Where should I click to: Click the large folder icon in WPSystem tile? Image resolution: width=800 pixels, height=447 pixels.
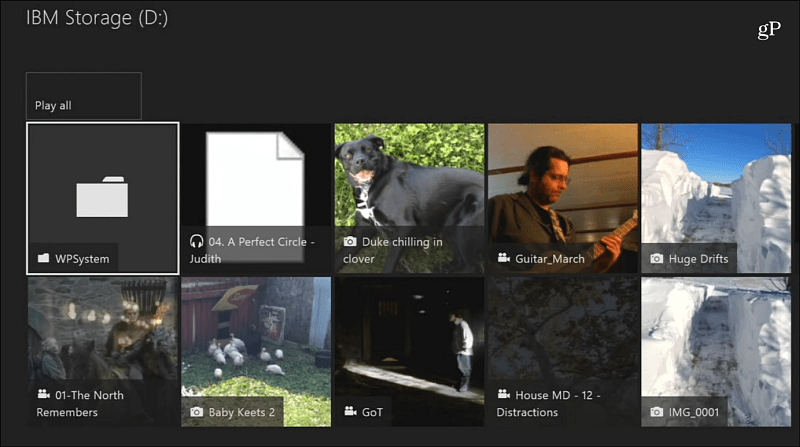(102, 196)
